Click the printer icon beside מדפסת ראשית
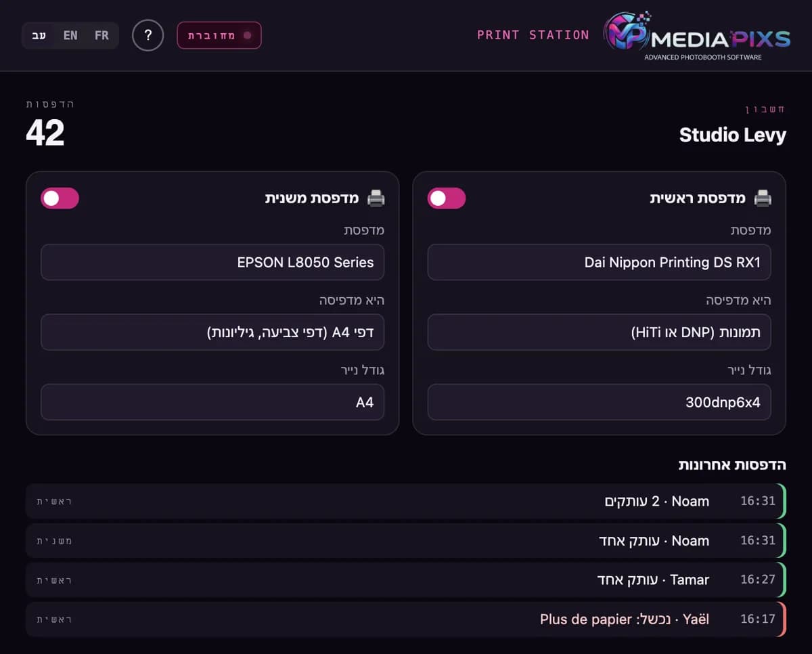This screenshot has height=654, width=812. pyautogui.click(x=763, y=198)
